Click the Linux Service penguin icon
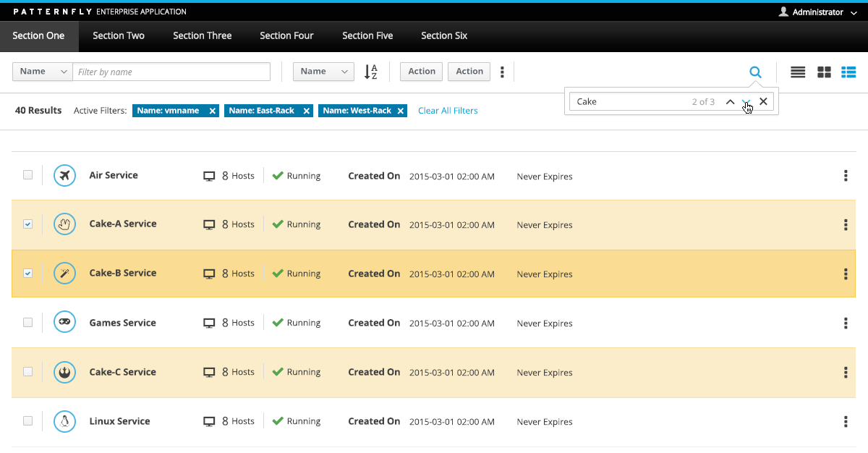868x453 pixels. pyautogui.click(x=65, y=421)
